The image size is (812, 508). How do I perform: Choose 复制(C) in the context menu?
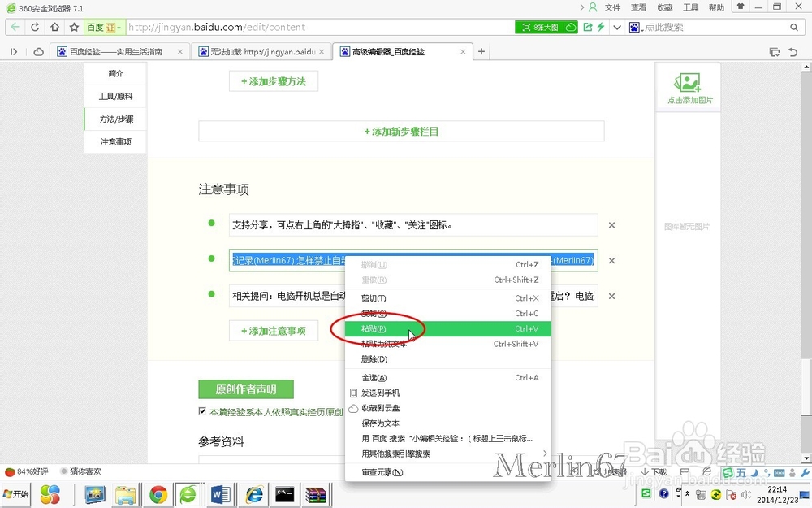point(448,313)
